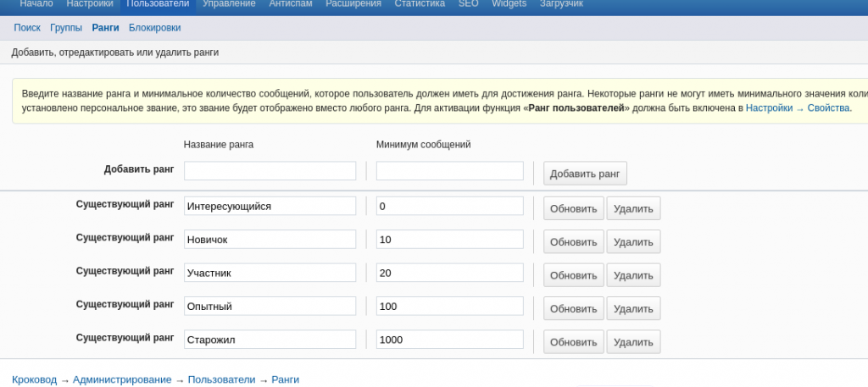Select the Поиск submenu link

click(x=27, y=28)
